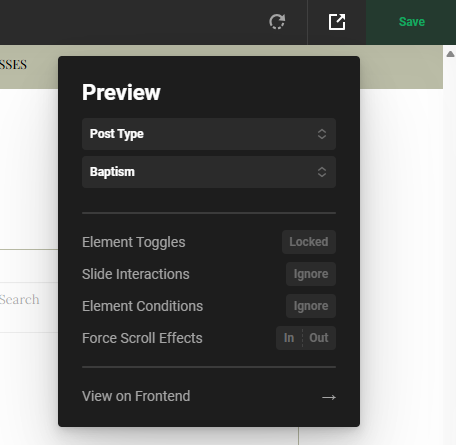Image resolution: width=456 pixels, height=445 pixels.
Task: Save the current changes
Action: tap(411, 22)
